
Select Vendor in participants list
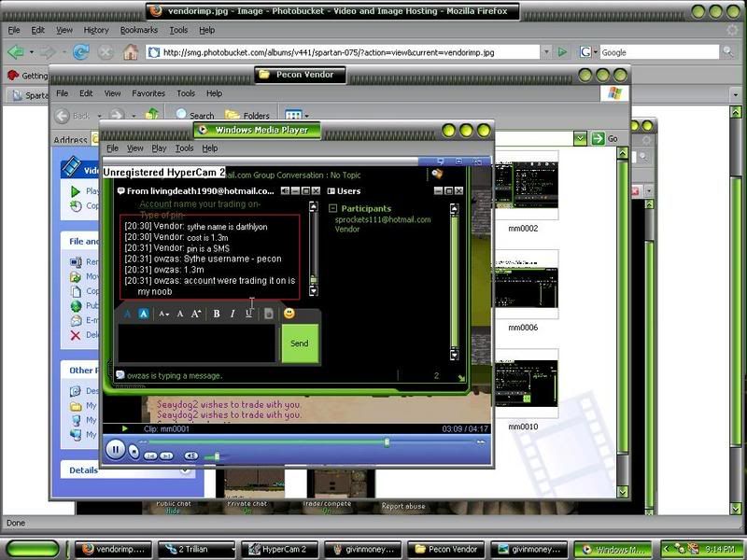pos(347,229)
